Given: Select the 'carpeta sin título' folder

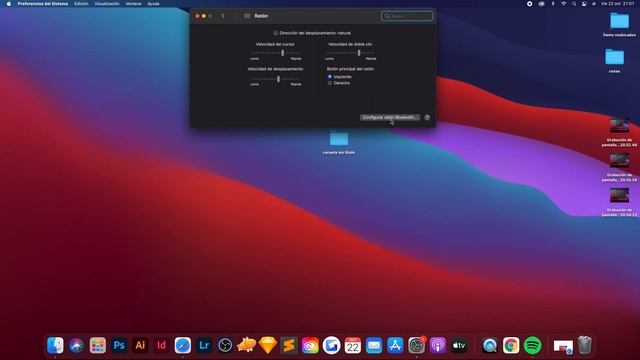Looking at the screenshot, I should pyautogui.click(x=339, y=142).
